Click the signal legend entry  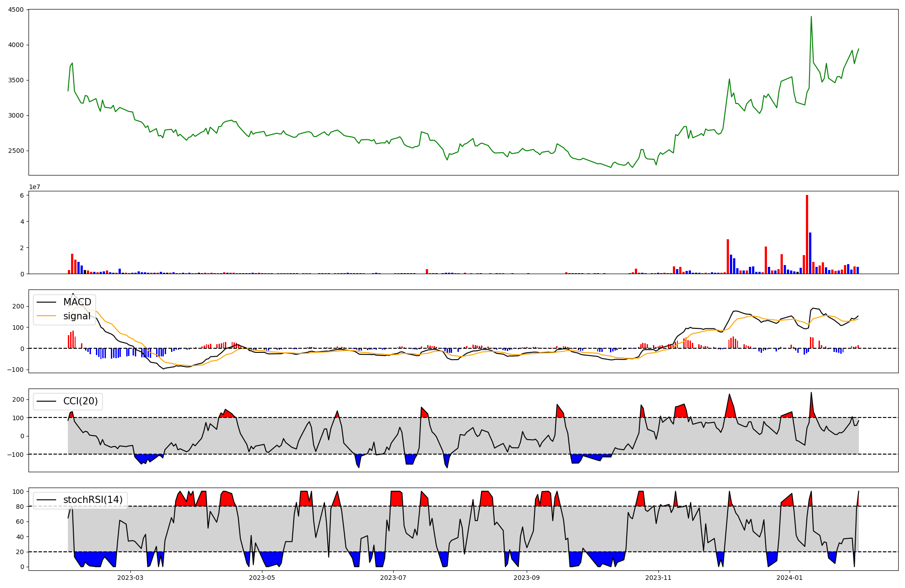(x=76, y=316)
